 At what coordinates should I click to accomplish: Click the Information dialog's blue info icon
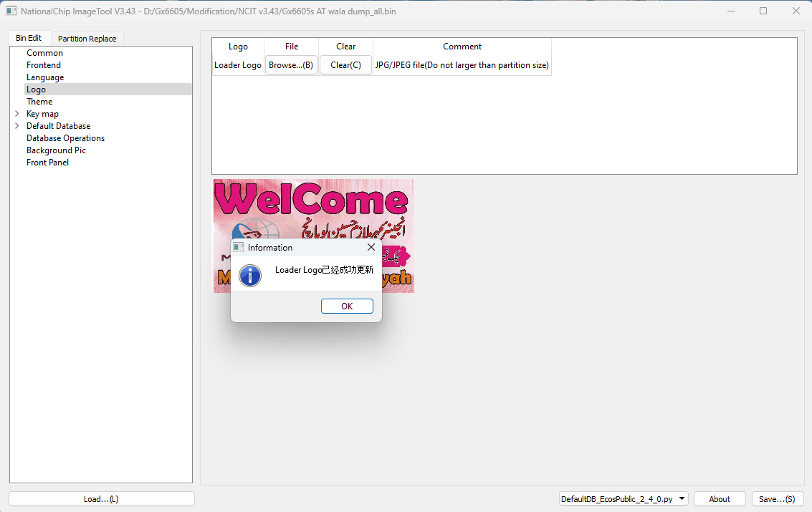click(250, 275)
